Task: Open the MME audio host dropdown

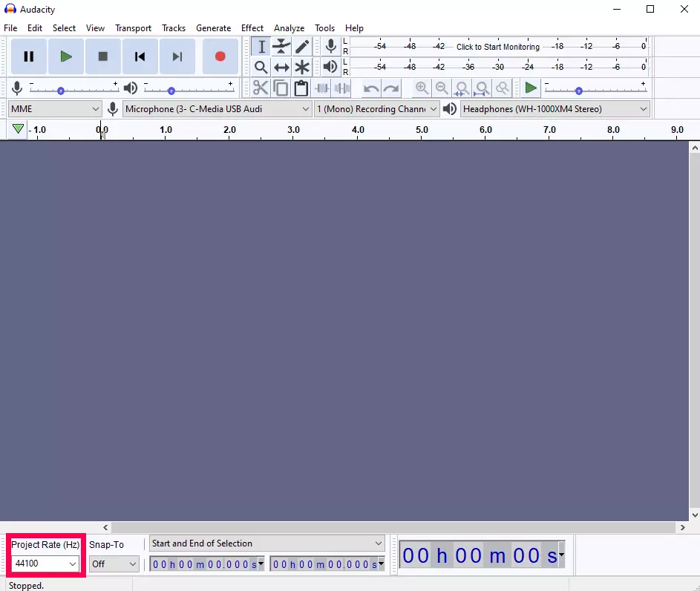Action: [x=55, y=109]
